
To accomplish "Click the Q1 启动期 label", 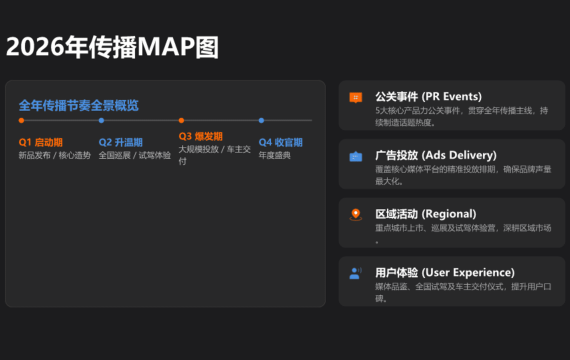I will 41,142.
